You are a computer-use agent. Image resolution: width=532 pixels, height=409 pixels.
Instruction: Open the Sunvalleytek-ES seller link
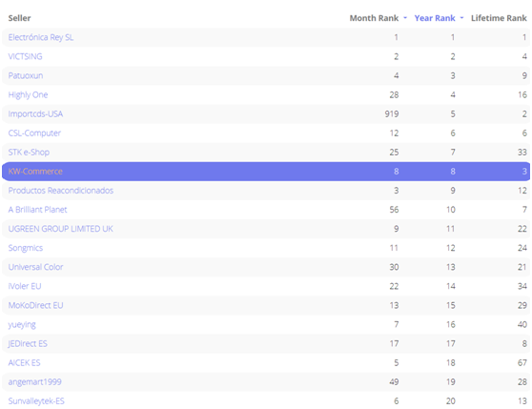tap(36, 401)
